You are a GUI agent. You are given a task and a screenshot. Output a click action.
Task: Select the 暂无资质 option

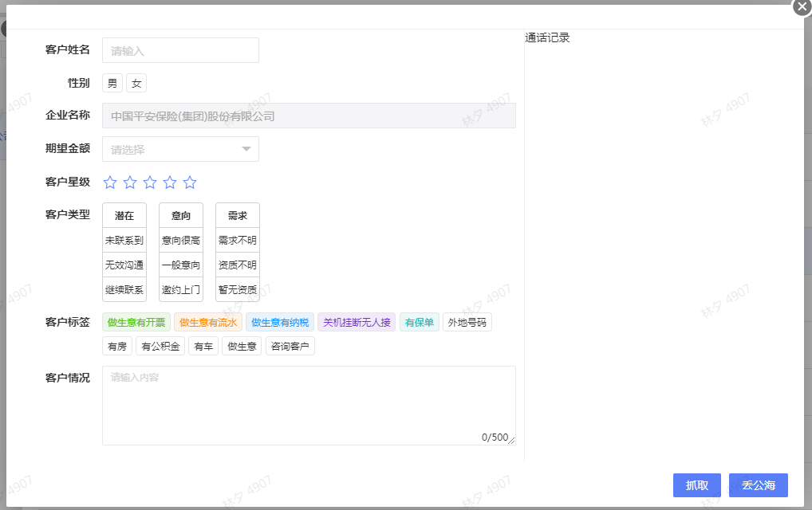point(238,289)
